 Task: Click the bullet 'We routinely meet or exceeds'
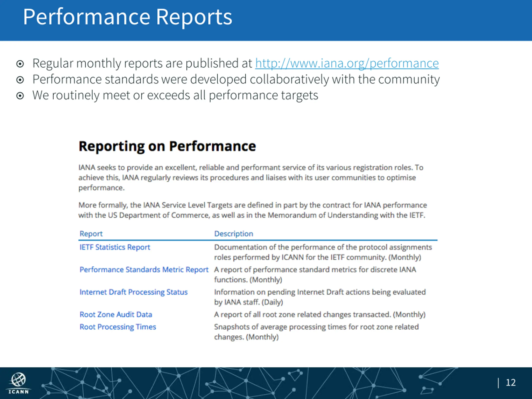(175, 95)
